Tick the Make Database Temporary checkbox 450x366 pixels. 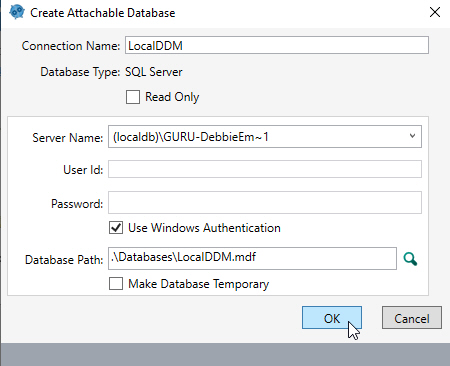point(116,284)
